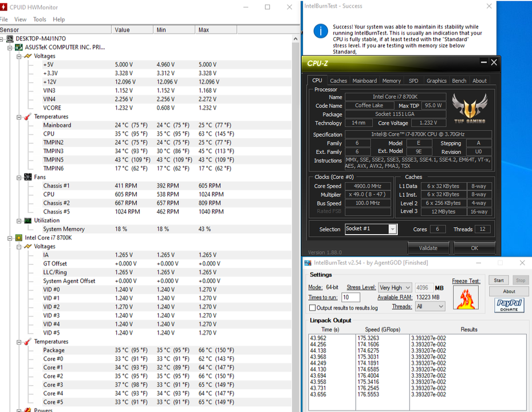Click the mainboard Voltages lightning icon

click(x=28, y=56)
